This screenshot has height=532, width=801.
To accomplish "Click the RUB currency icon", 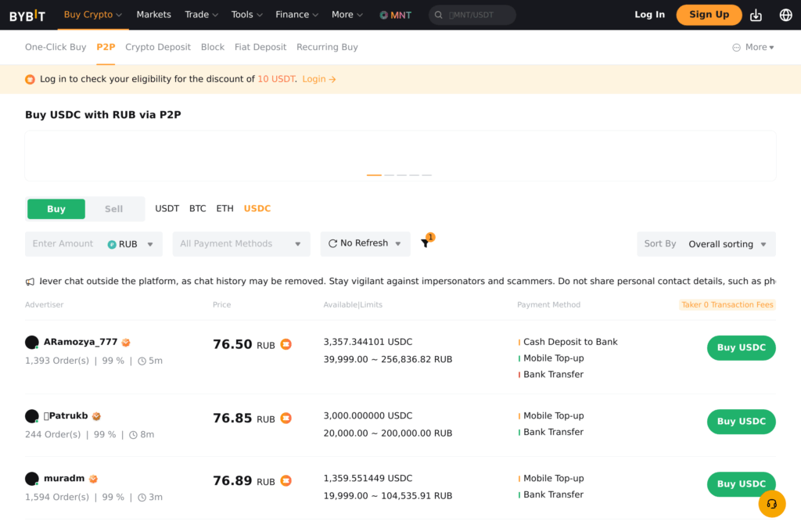I will (112, 244).
